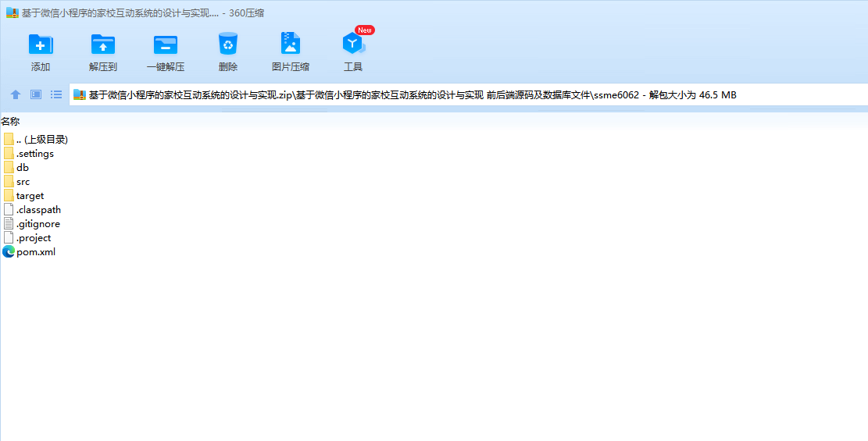868x441 pixels.
Task: Select the db folder icon
Action: tap(9, 167)
